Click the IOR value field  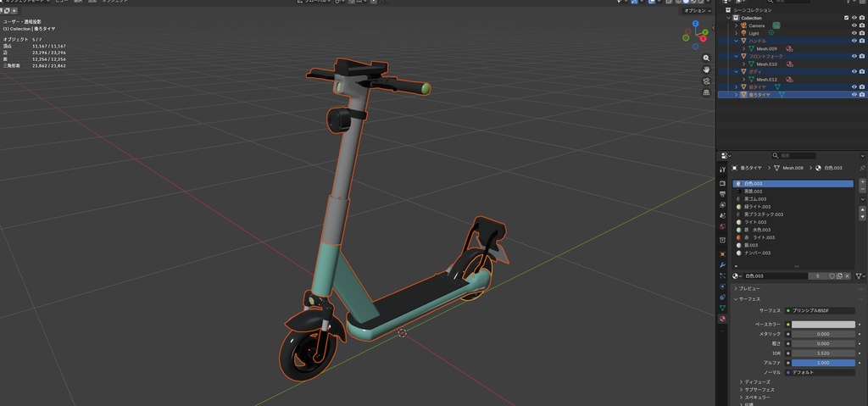(x=823, y=353)
